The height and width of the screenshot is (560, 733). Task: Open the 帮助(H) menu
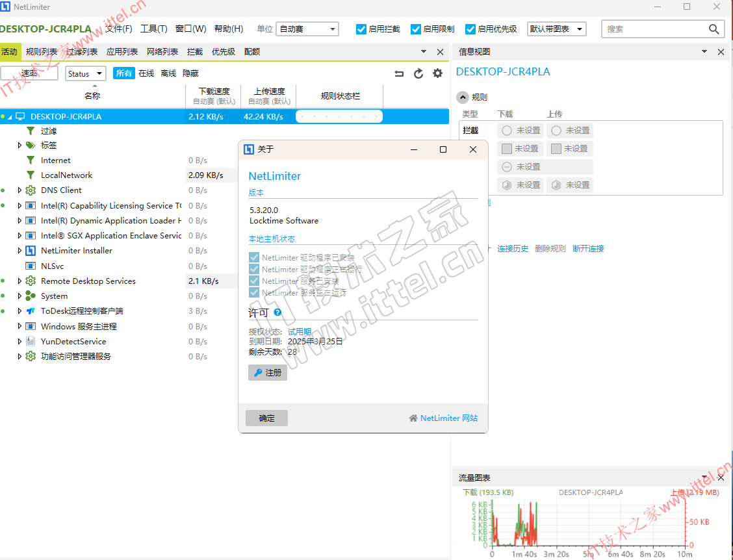pyautogui.click(x=229, y=29)
